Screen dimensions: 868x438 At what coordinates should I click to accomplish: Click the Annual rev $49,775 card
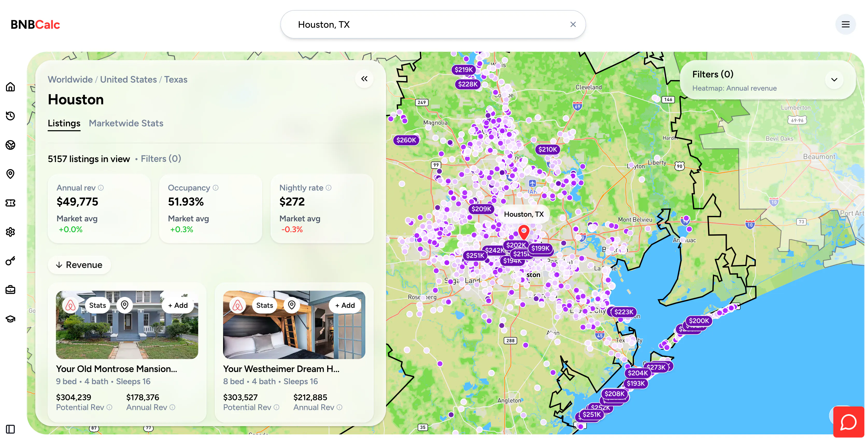tap(99, 208)
